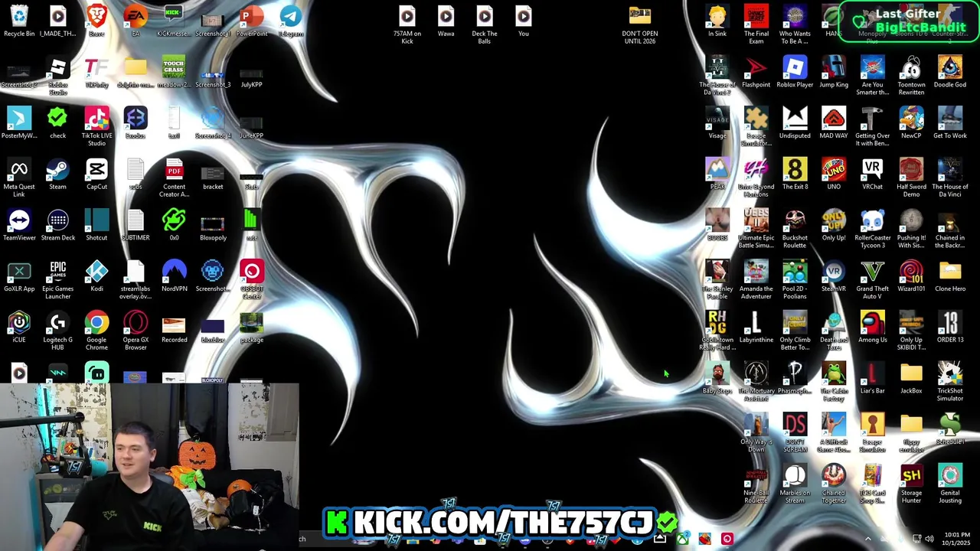Open the Deck The Balls video file

(x=485, y=25)
